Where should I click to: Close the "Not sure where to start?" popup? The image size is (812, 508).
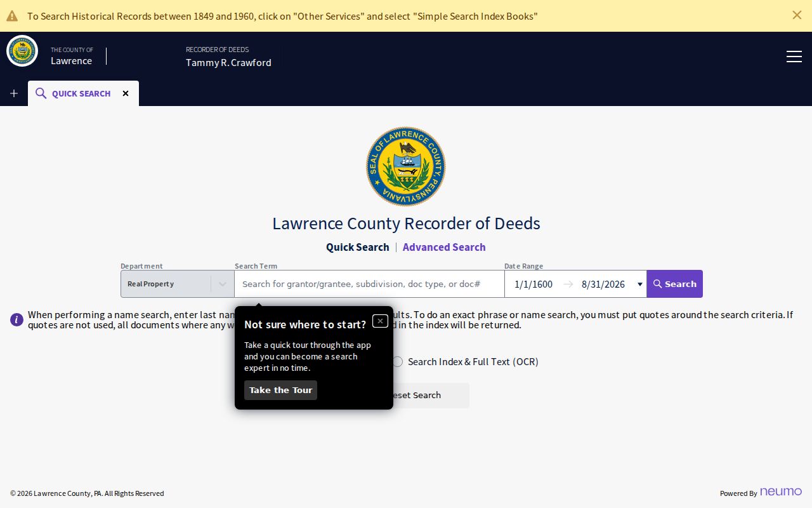tap(380, 321)
